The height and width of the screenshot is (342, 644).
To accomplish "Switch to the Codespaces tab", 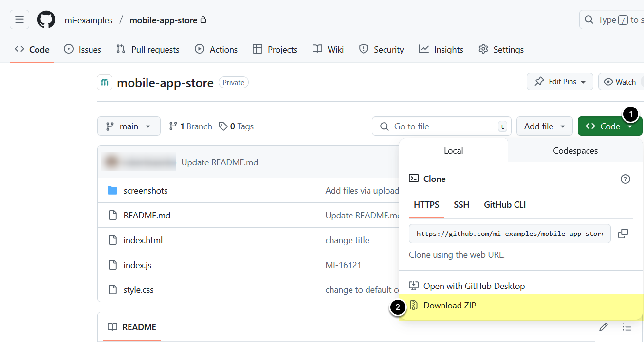I will (x=575, y=151).
